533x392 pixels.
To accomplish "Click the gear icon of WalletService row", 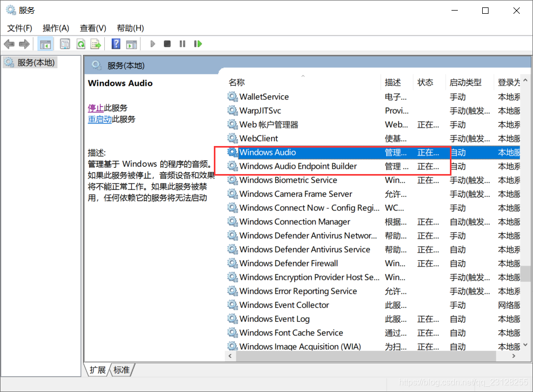I will 232,97.
